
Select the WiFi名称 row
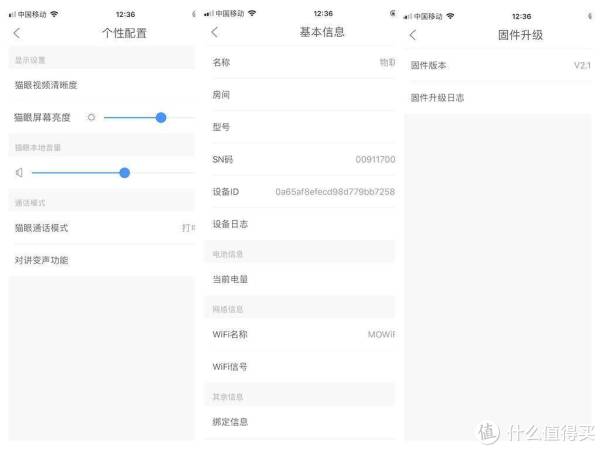[x=300, y=334]
